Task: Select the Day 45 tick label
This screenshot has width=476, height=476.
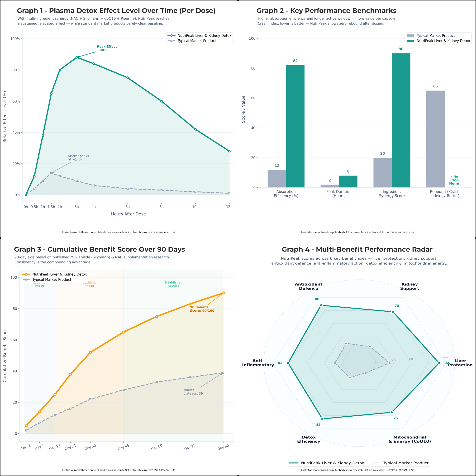Action: [123, 447]
